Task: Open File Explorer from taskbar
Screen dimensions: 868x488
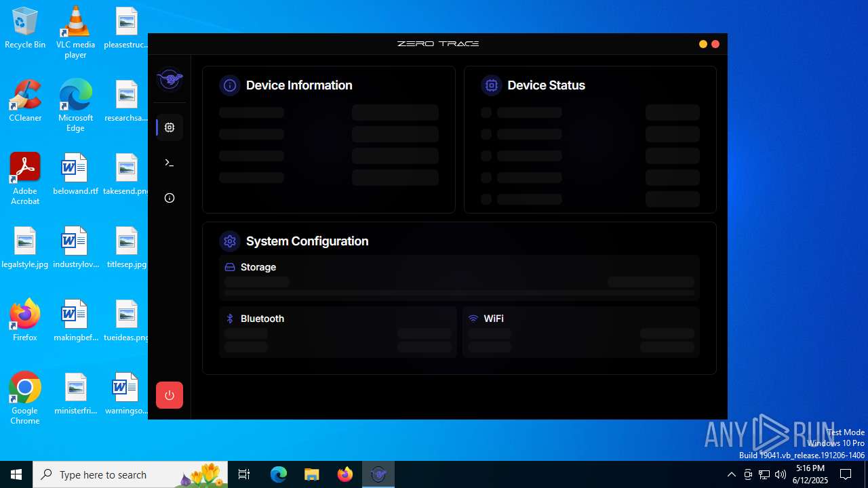Action: pos(312,474)
